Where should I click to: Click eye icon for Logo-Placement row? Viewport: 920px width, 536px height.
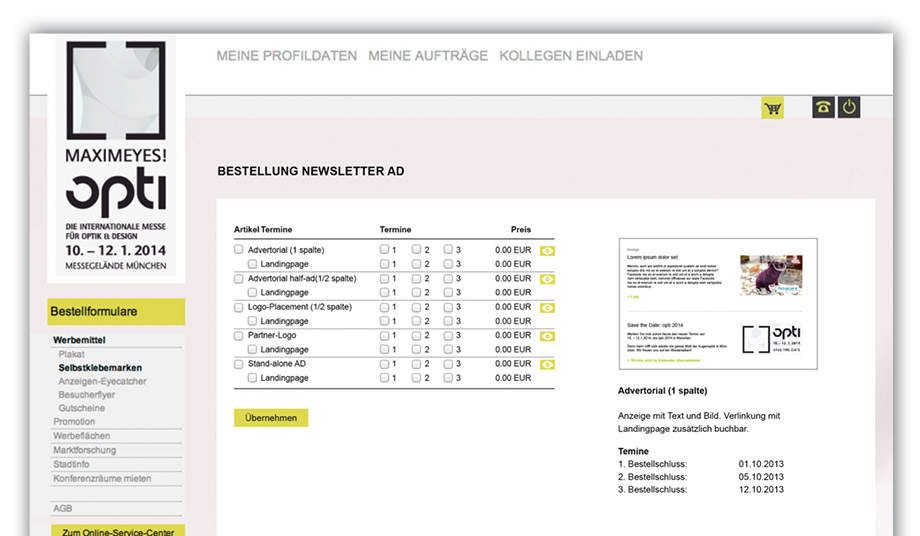(547, 308)
